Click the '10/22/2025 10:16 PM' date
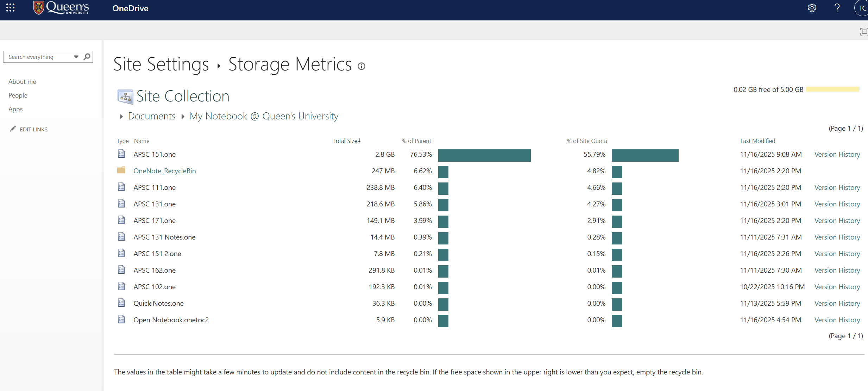The height and width of the screenshot is (391, 868). pos(772,287)
